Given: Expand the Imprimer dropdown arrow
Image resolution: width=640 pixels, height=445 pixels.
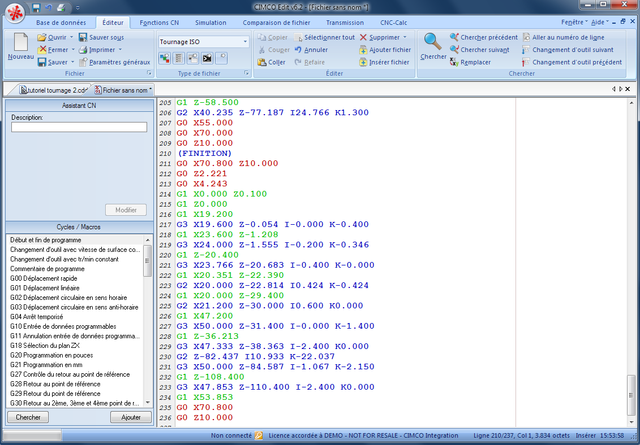Looking at the screenshot, I should [120, 49].
